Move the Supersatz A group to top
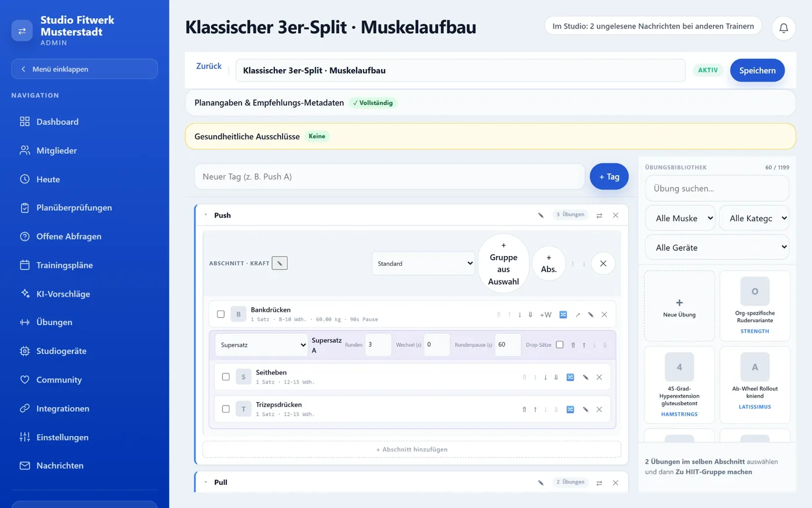Viewport: 812px width, 508px height. pyautogui.click(x=573, y=345)
